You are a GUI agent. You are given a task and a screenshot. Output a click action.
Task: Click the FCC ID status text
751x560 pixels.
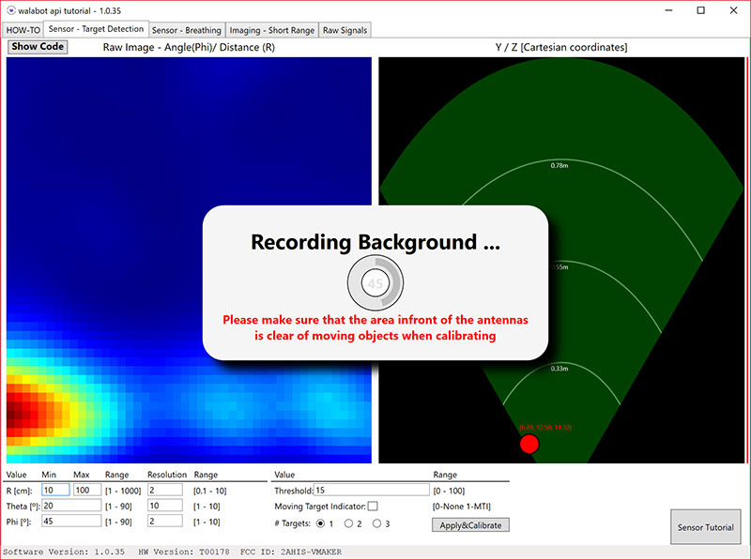point(291,552)
